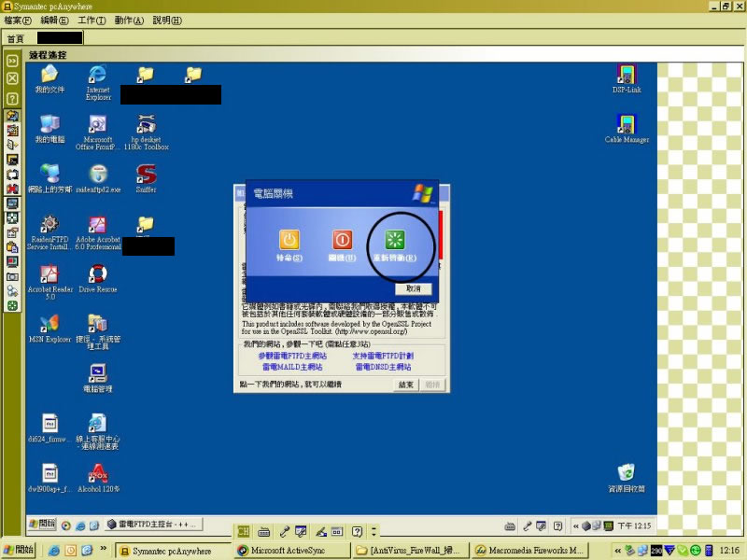747x560 pixels.
Task: Open the 雷電MAILD主網站 link
Action: pos(292,367)
